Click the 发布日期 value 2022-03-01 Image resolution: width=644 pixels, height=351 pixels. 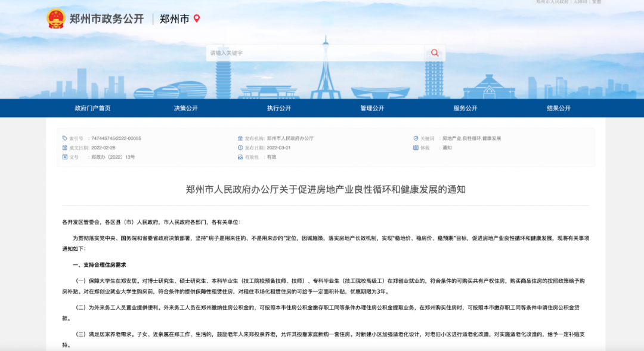pyautogui.click(x=278, y=148)
